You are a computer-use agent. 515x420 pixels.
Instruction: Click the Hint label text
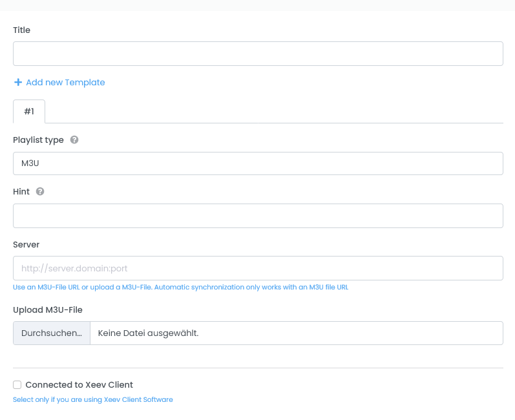coord(22,192)
